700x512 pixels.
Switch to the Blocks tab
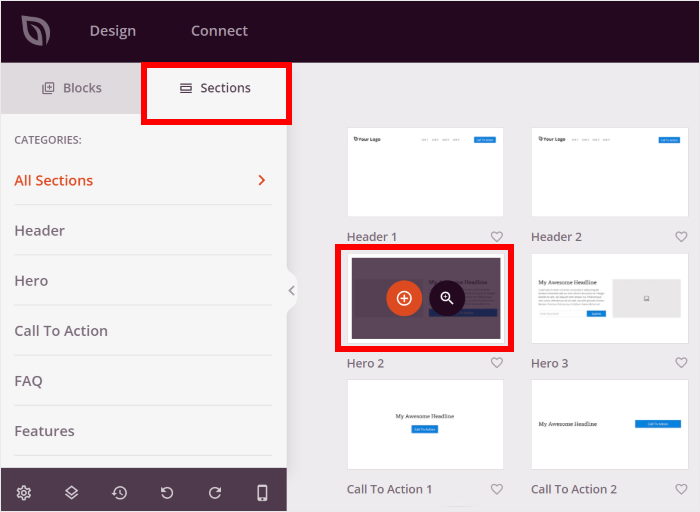pyautogui.click(x=71, y=88)
